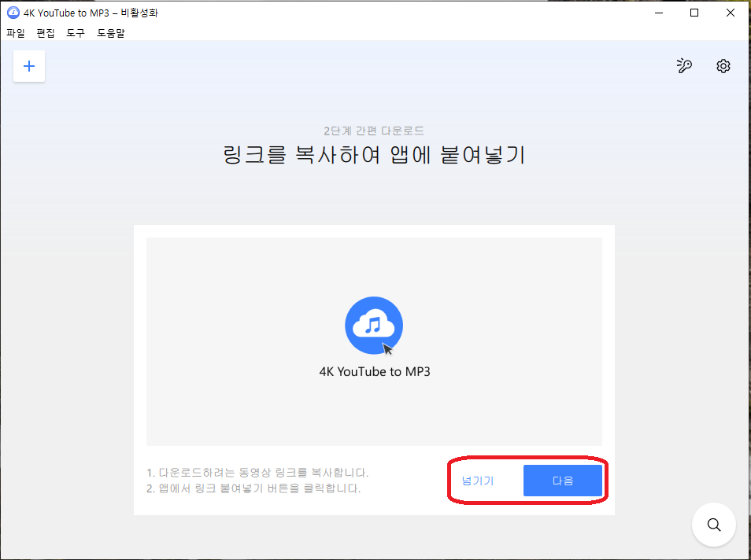Screen dimensions: 751x560
Task: Minimize the 4K YouTube to MP3 window
Action: (x=659, y=13)
